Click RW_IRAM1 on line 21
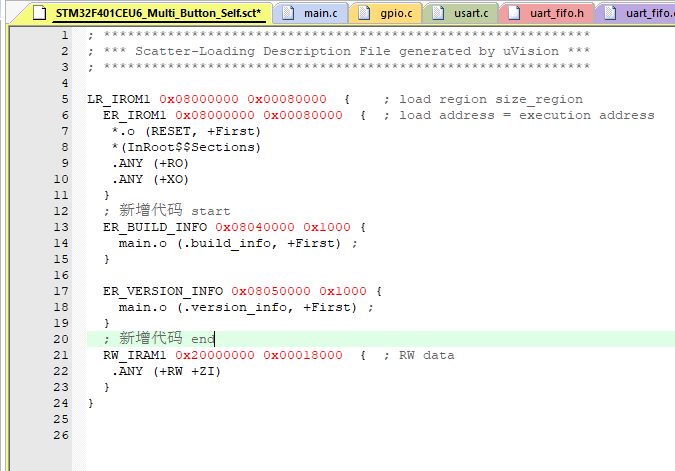Viewport: 675px width, 471px height. (134, 356)
